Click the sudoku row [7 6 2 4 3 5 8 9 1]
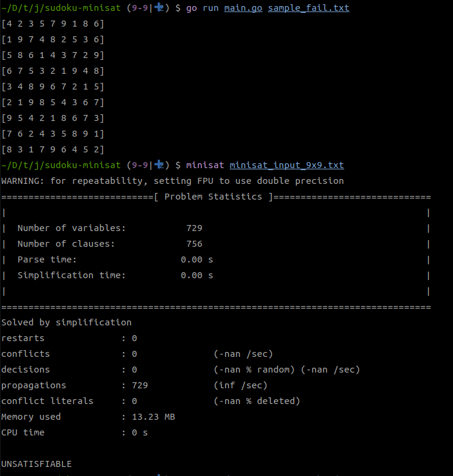The width and height of the screenshot is (453, 476). point(53,134)
